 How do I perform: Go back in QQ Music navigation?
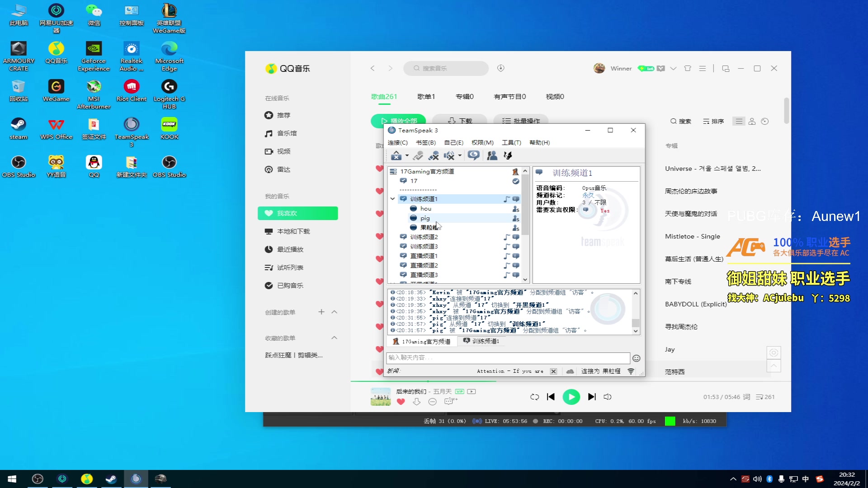point(373,68)
